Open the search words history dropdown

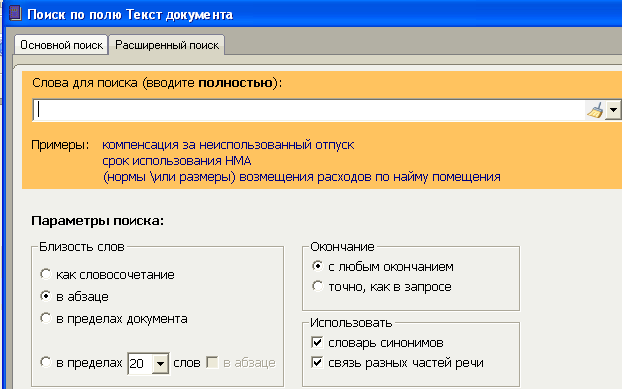coord(613,110)
